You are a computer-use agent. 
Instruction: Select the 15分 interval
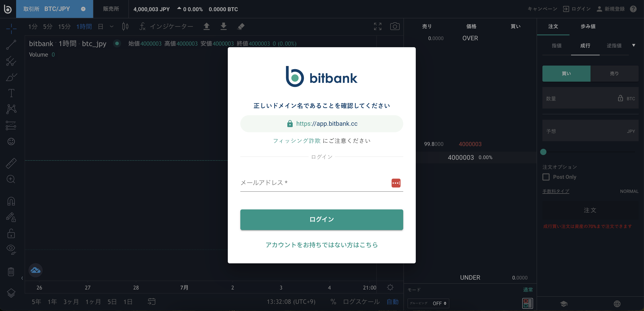[64, 26]
